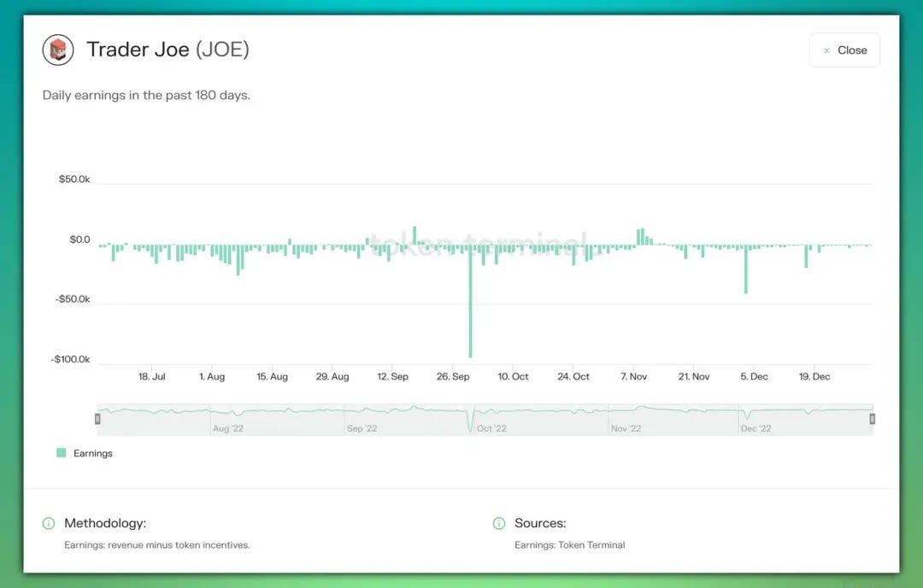Click the Close button
923x588 pixels.
[x=844, y=50]
